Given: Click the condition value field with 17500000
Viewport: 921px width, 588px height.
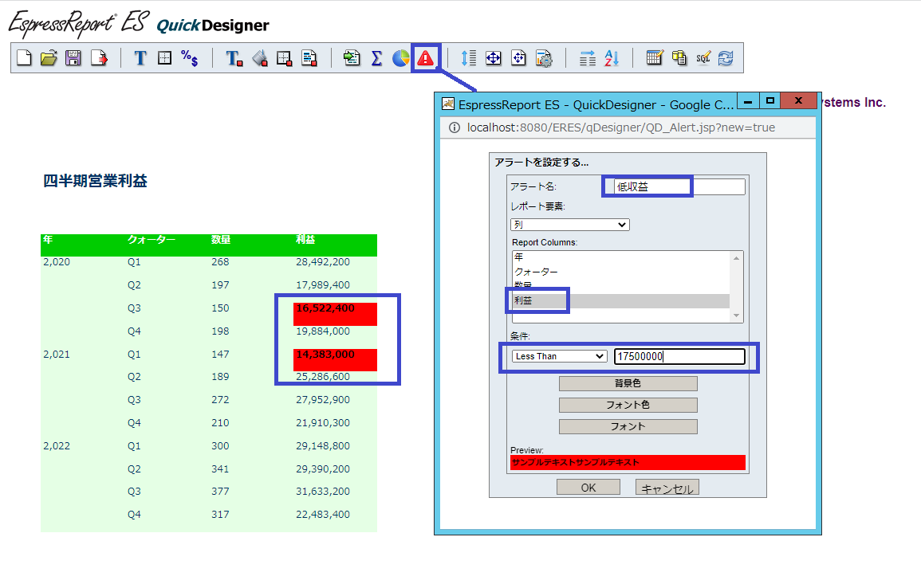Looking at the screenshot, I should point(679,356).
